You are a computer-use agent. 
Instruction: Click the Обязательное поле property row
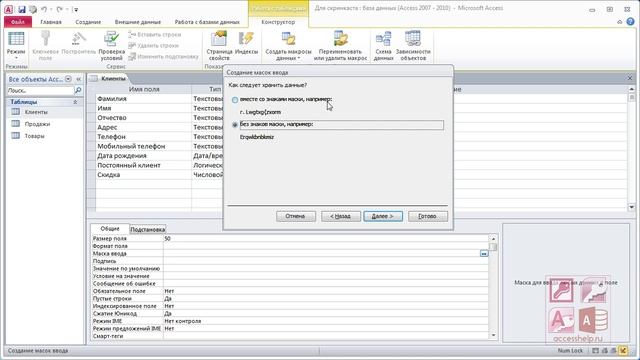tap(290, 291)
